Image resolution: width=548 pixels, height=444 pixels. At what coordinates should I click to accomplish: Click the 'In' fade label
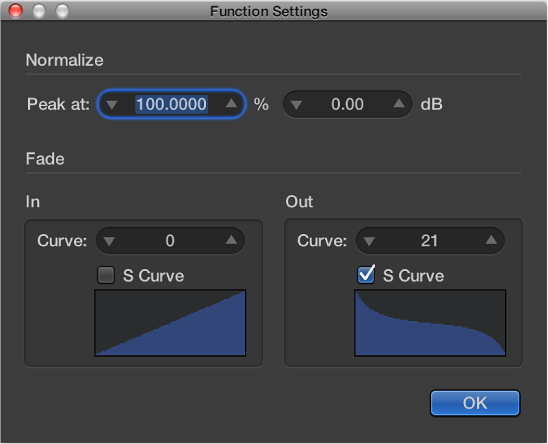click(33, 202)
